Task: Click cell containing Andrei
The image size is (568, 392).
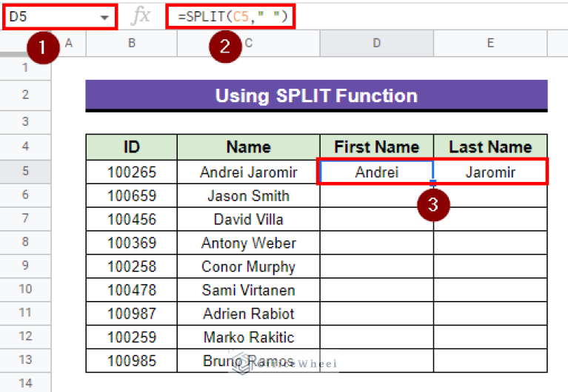Action: coord(376,172)
